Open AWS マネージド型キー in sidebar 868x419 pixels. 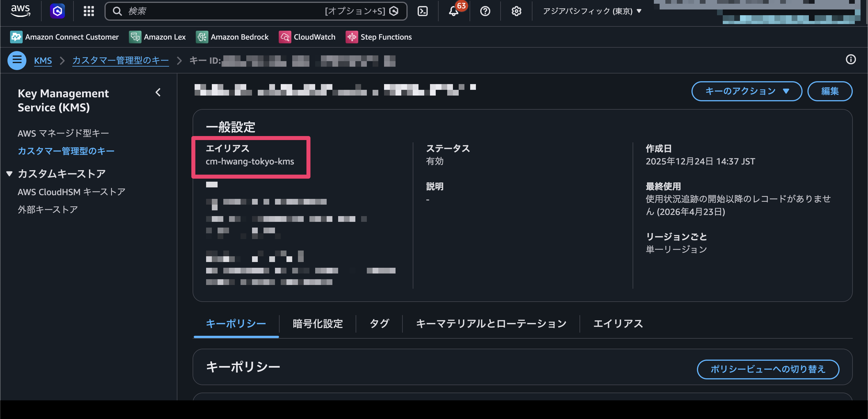[63, 133]
